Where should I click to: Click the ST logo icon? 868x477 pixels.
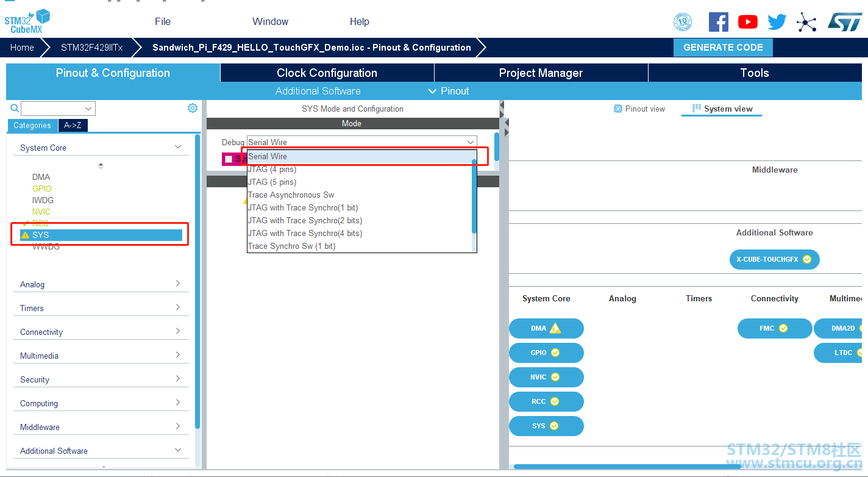tap(845, 23)
